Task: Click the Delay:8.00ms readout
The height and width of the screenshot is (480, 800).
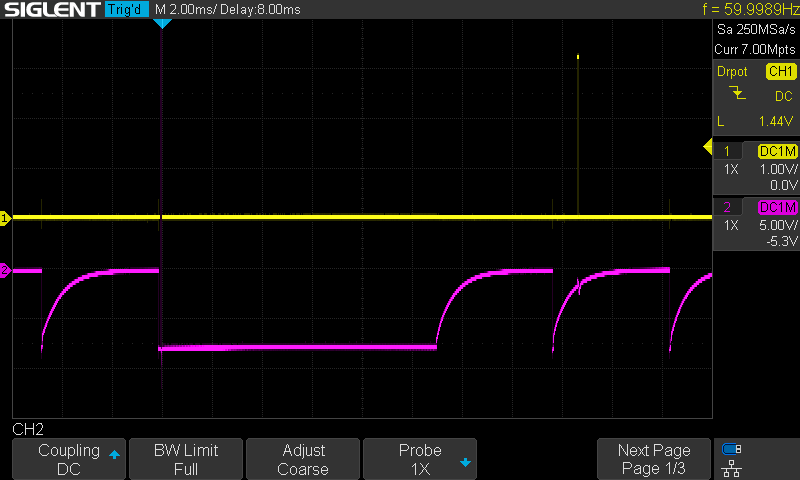Action: (x=260, y=9)
